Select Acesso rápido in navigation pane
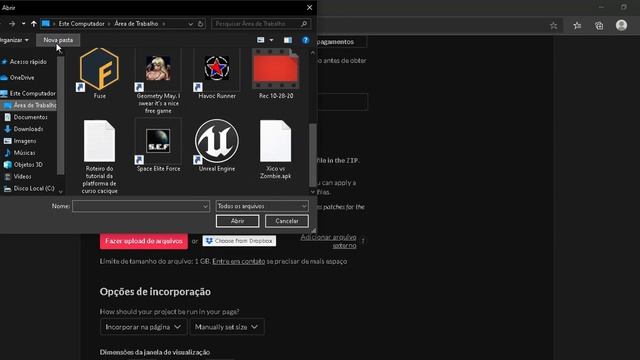 pos(28,62)
